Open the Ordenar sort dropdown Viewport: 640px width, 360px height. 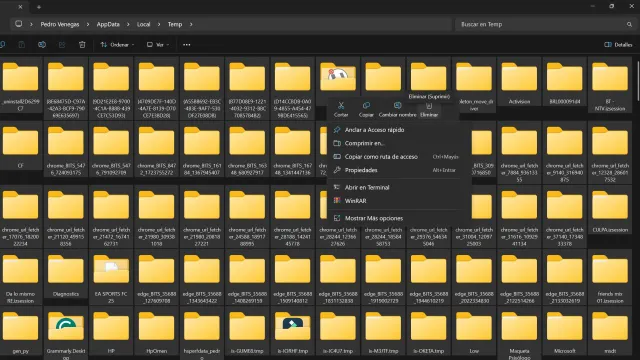point(117,45)
